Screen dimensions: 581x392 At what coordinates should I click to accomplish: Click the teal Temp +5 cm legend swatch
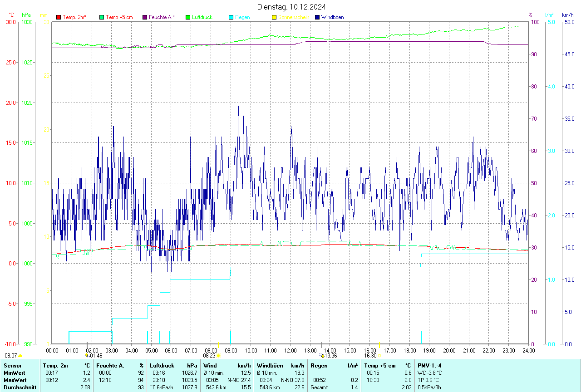(102, 17)
